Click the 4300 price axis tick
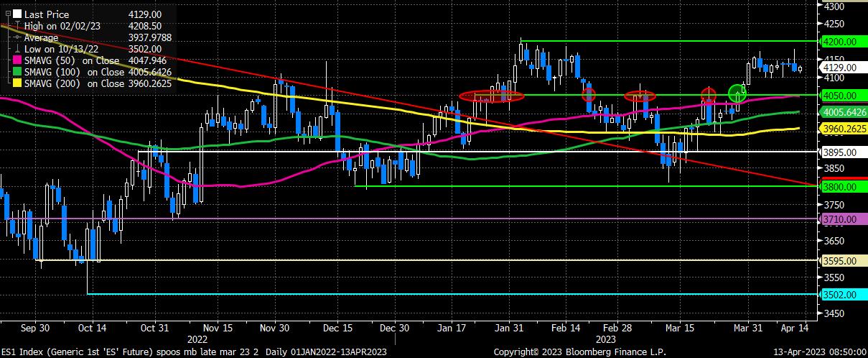Image resolution: width=868 pixels, height=358 pixels. 835,6
